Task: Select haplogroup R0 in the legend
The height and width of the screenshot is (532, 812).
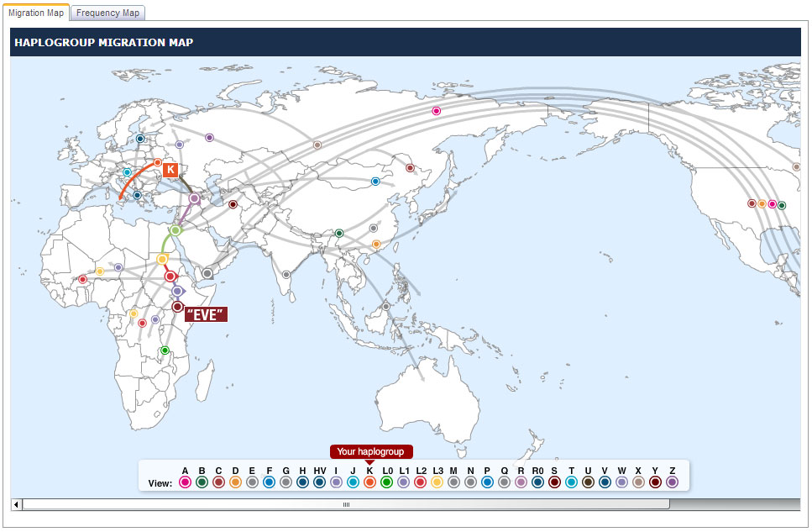Action: [537, 482]
